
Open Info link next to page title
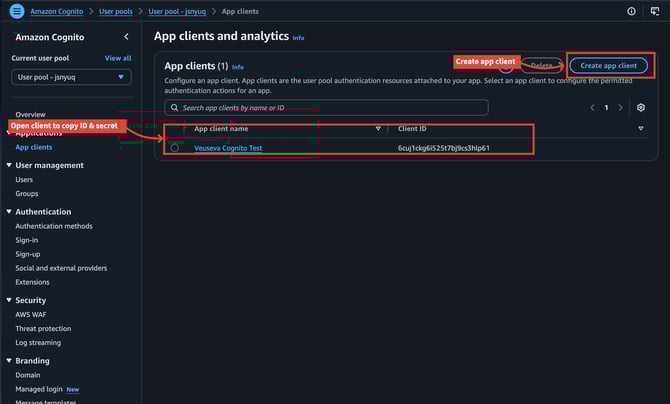pos(298,38)
